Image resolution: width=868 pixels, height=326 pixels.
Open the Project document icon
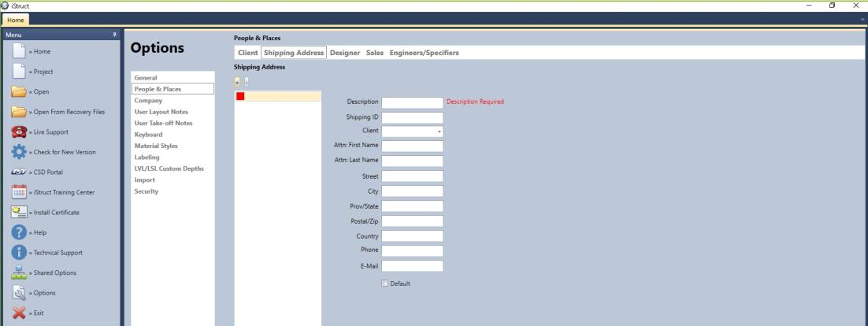coord(19,72)
